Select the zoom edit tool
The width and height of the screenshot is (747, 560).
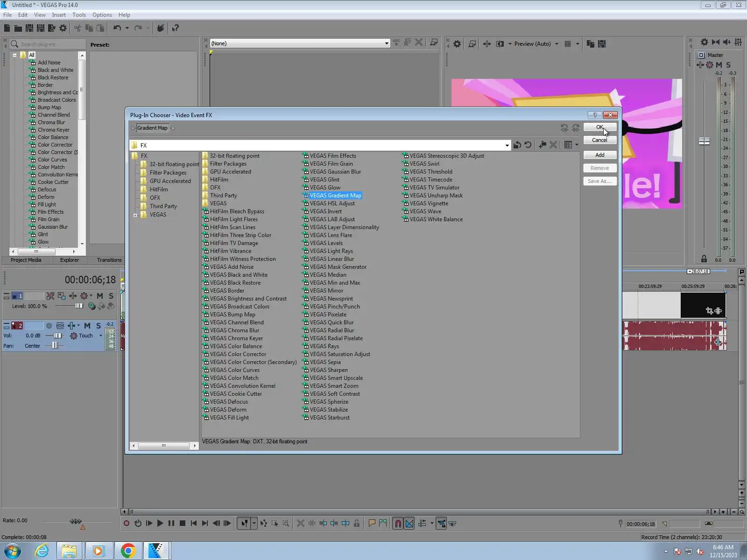(x=286, y=524)
